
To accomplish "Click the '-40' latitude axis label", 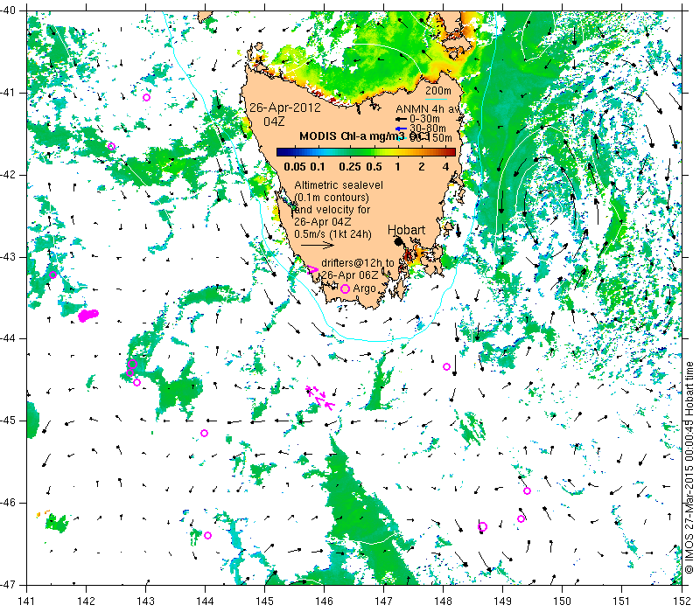I will [8, 10].
